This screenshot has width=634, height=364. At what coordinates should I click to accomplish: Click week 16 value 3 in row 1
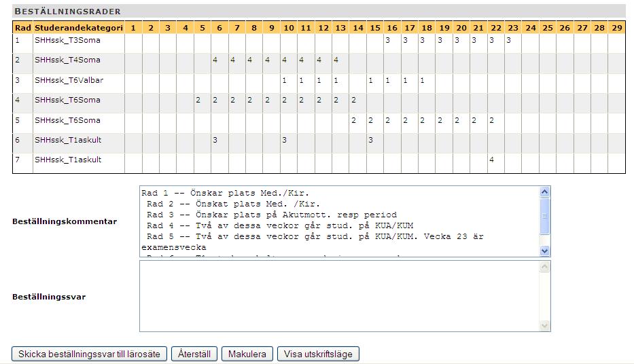388,40
